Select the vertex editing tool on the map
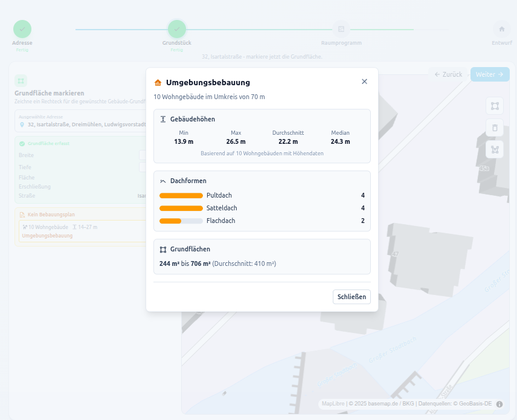This screenshot has height=420, width=517. 495,149
